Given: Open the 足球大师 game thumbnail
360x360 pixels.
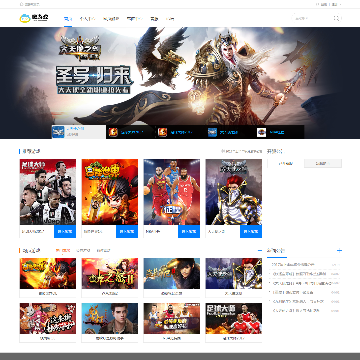Looking at the screenshot, I should tap(234, 318).
